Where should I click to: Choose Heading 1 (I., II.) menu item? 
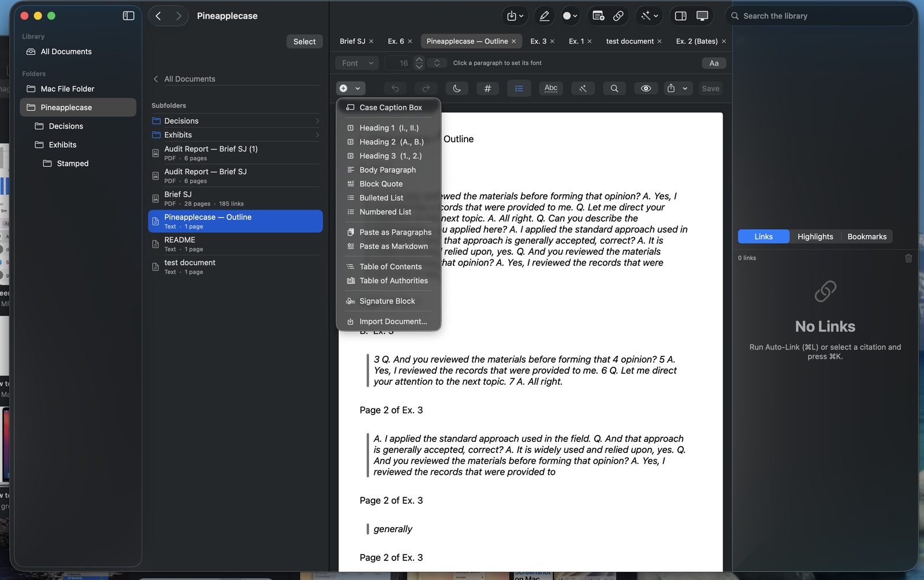point(389,128)
